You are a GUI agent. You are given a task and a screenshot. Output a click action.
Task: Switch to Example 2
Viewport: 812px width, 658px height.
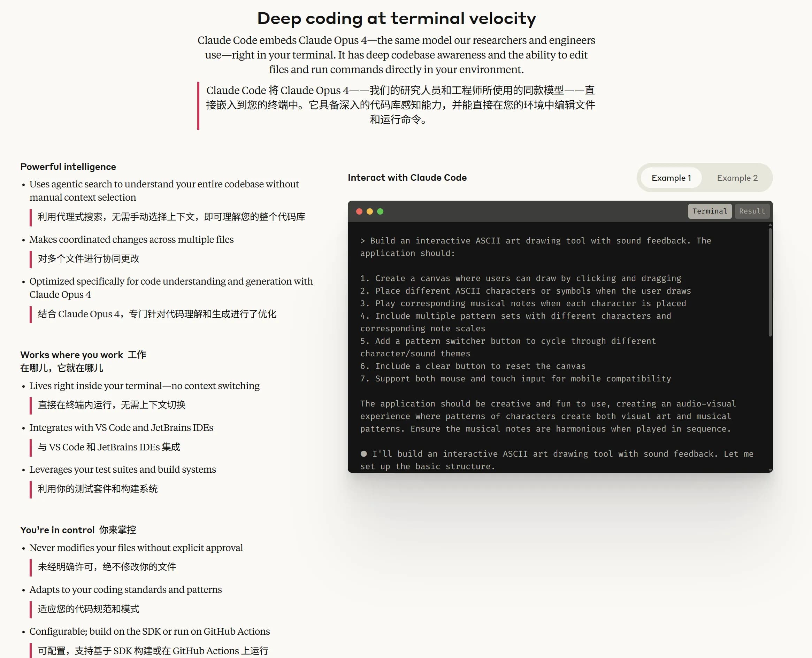pyautogui.click(x=737, y=178)
